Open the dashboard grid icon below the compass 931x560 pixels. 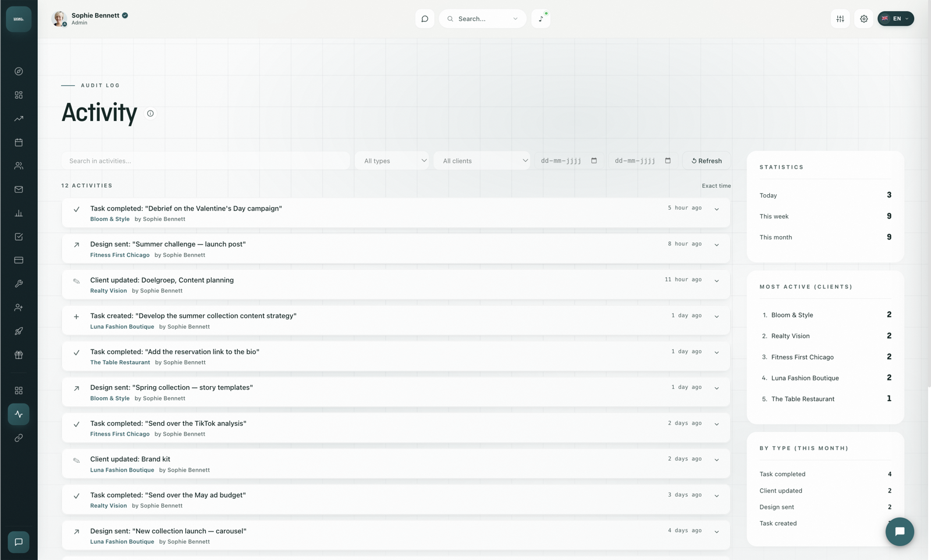click(19, 95)
